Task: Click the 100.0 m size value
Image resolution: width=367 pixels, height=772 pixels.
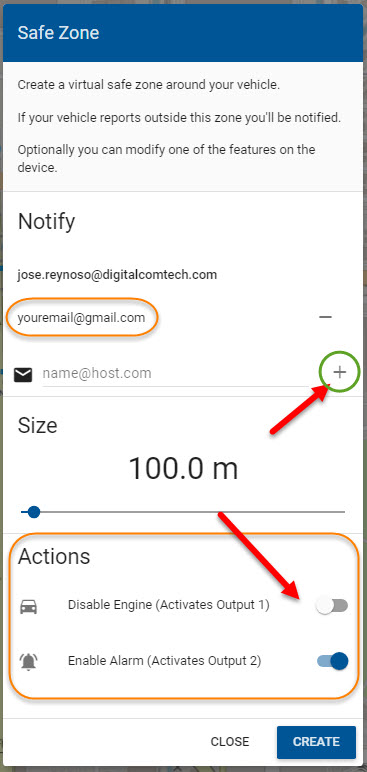Action: [183, 468]
